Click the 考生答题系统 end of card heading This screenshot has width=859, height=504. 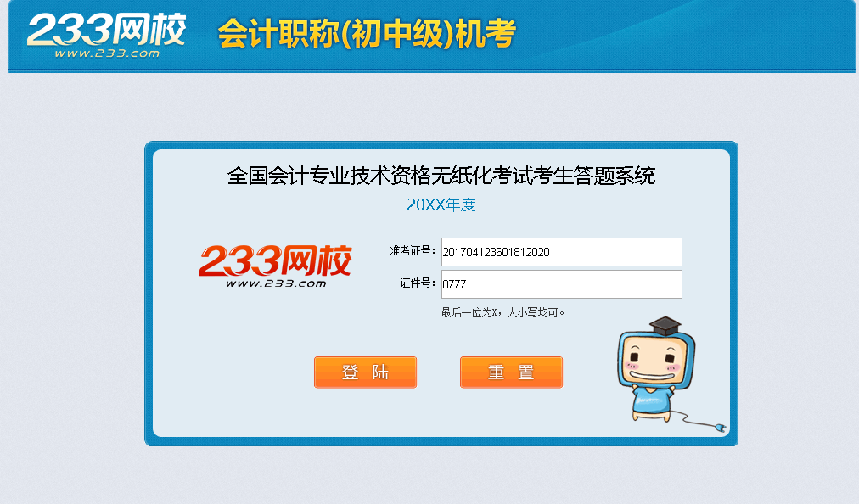(594, 176)
